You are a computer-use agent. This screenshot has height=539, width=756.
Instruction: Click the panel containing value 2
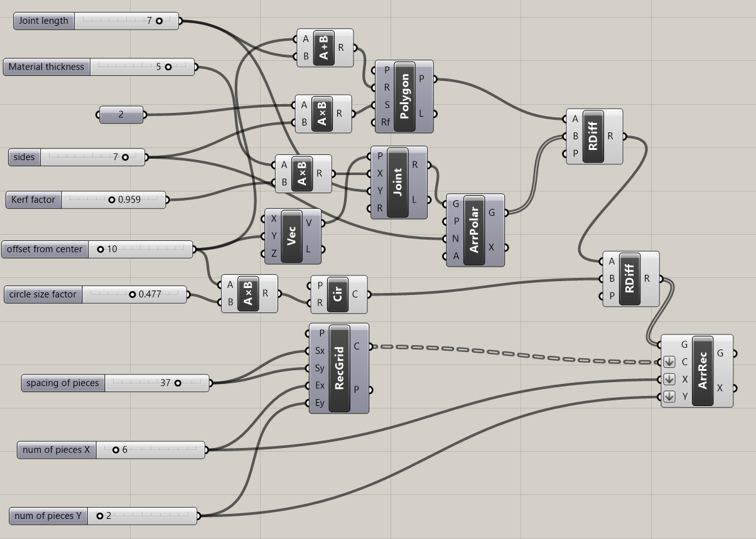click(121, 115)
